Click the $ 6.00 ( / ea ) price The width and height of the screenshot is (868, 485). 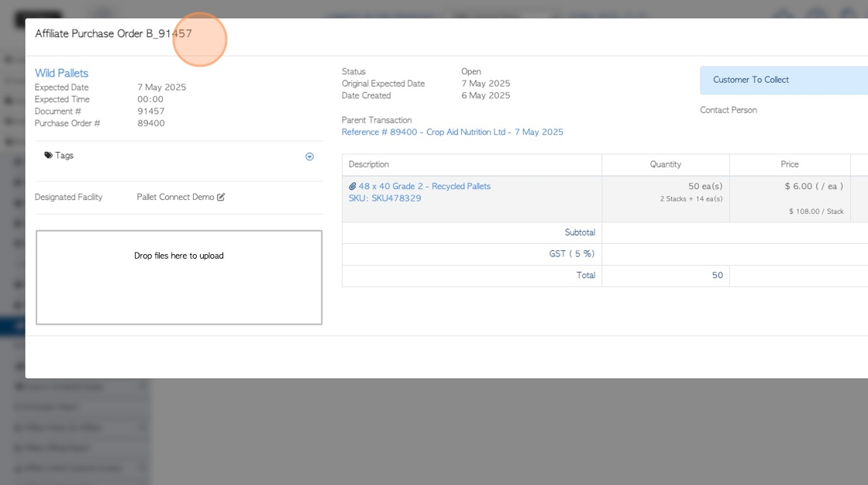(x=814, y=186)
